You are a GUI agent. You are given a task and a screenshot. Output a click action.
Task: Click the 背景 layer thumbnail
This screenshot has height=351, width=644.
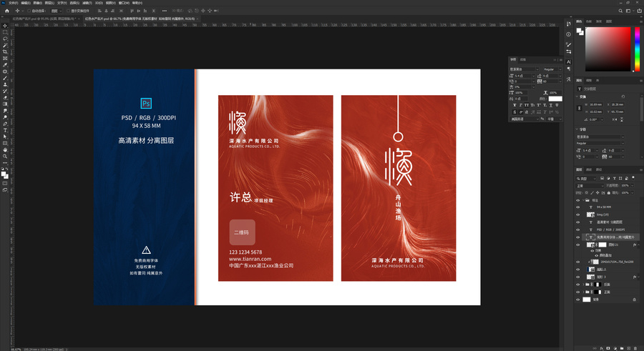(587, 300)
